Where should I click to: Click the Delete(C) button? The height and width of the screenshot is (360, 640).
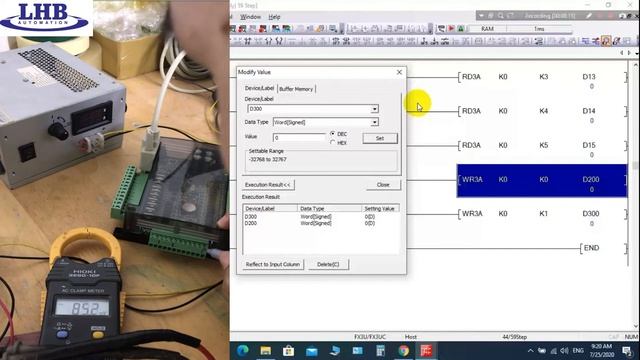pos(328,264)
